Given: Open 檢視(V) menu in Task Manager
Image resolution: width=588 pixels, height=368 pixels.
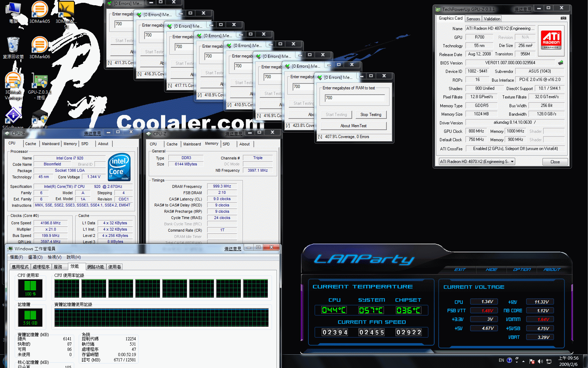Looking at the screenshot, I should point(55,257).
